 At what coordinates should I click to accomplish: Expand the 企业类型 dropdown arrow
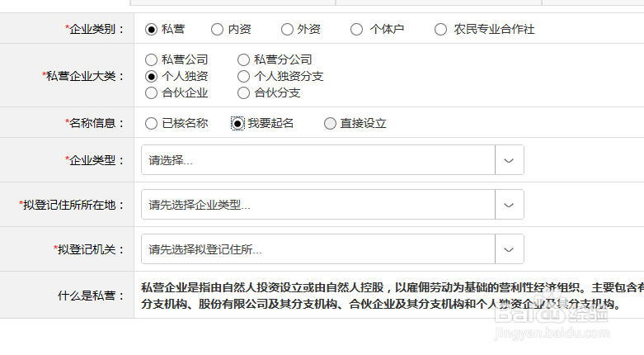click(x=509, y=160)
